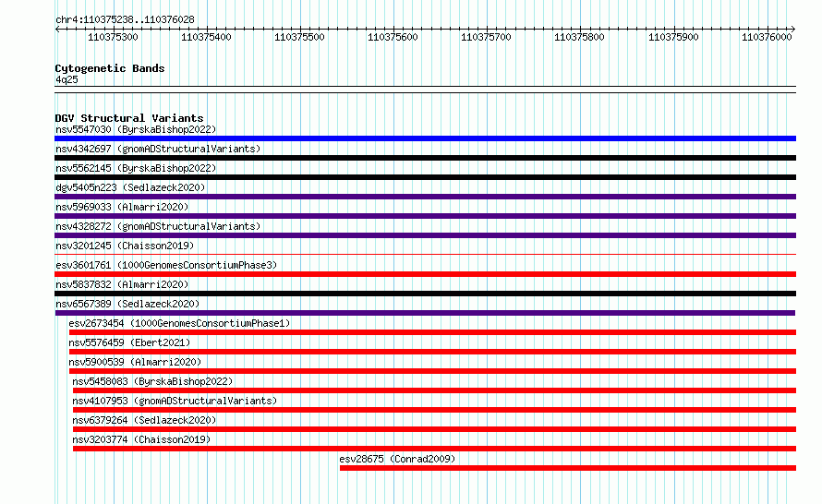Select the purple nsv4328272 variant bar
Screen dimensions: 822x504
(425, 235)
